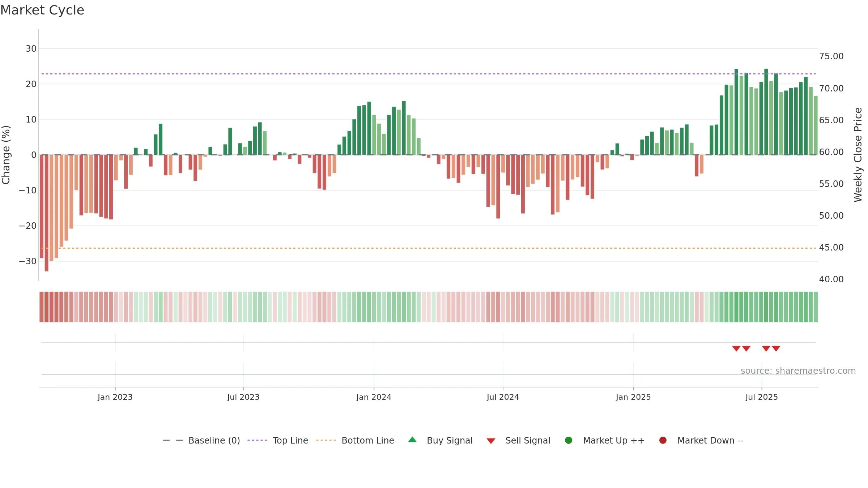Click the Weekly Close Price axis title
This screenshot has height=488, width=868.
click(x=858, y=155)
